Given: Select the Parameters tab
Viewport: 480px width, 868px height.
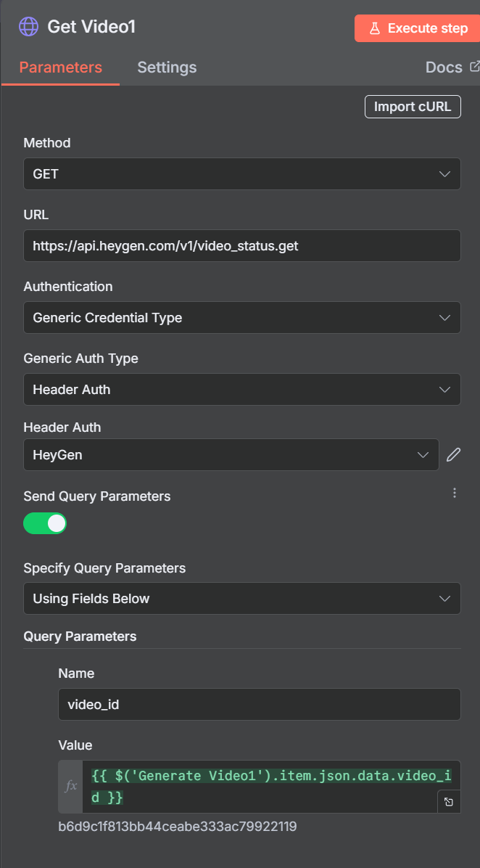Looking at the screenshot, I should [x=61, y=67].
